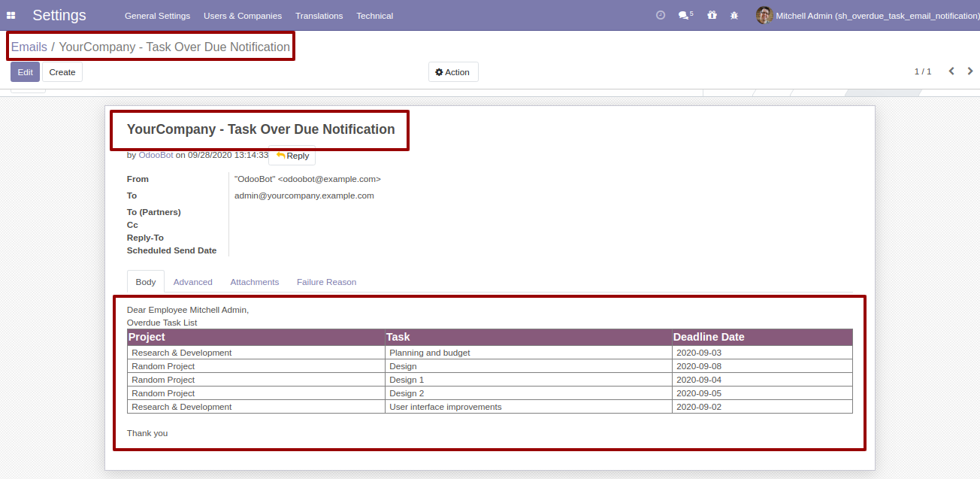The image size is (980, 479).
Task: Open Translations menu
Action: click(x=319, y=16)
